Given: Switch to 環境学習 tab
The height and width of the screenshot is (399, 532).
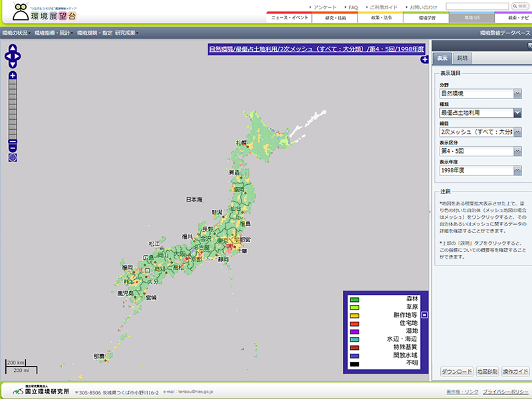Looking at the screenshot, I should pyautogui.click(x=426, y=17).
